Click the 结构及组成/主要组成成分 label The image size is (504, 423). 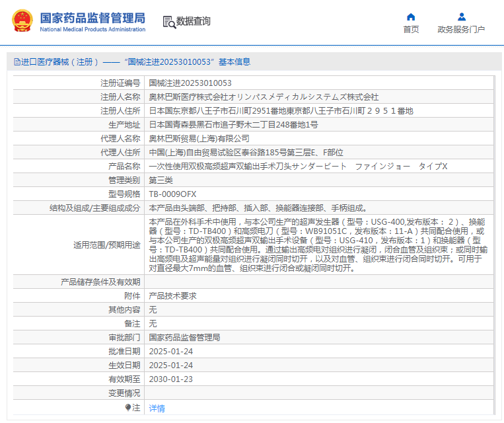[x=95, y=208]
